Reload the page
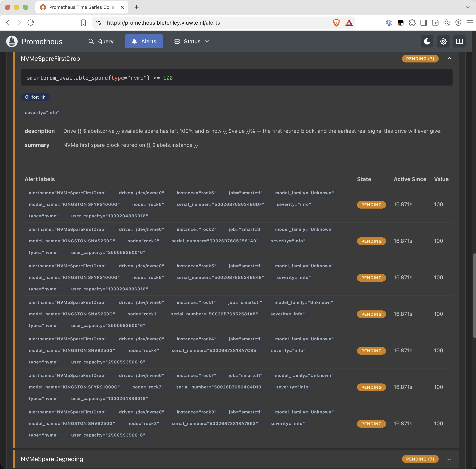The width and height of the screenshot is (476, 469). point(31,23)
